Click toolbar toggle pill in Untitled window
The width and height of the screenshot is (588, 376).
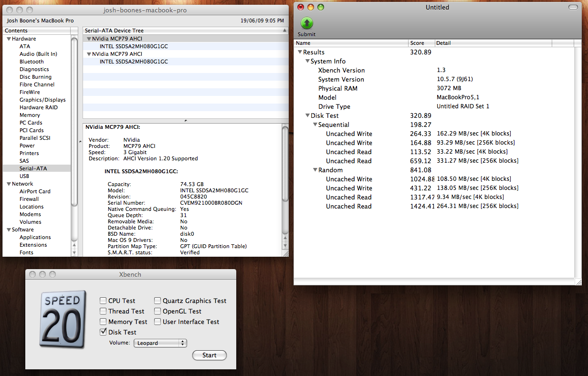(x=573, y=7)
